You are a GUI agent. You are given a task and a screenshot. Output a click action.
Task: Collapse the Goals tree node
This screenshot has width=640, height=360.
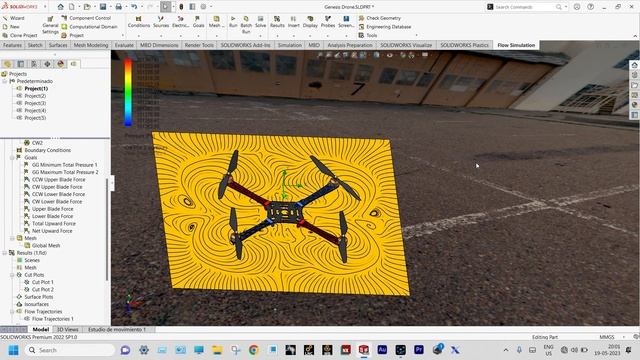coord(12,158)
